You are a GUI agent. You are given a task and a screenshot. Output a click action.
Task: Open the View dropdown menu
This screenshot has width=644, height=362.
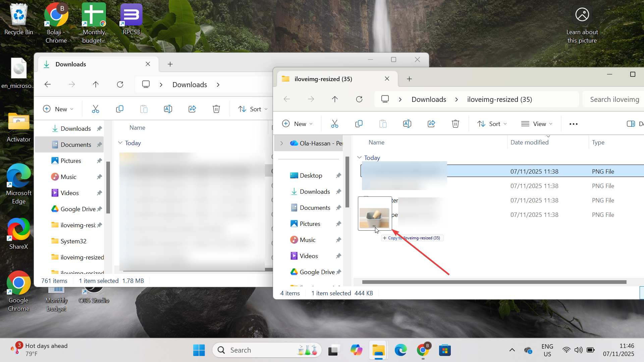coord(537,124)
